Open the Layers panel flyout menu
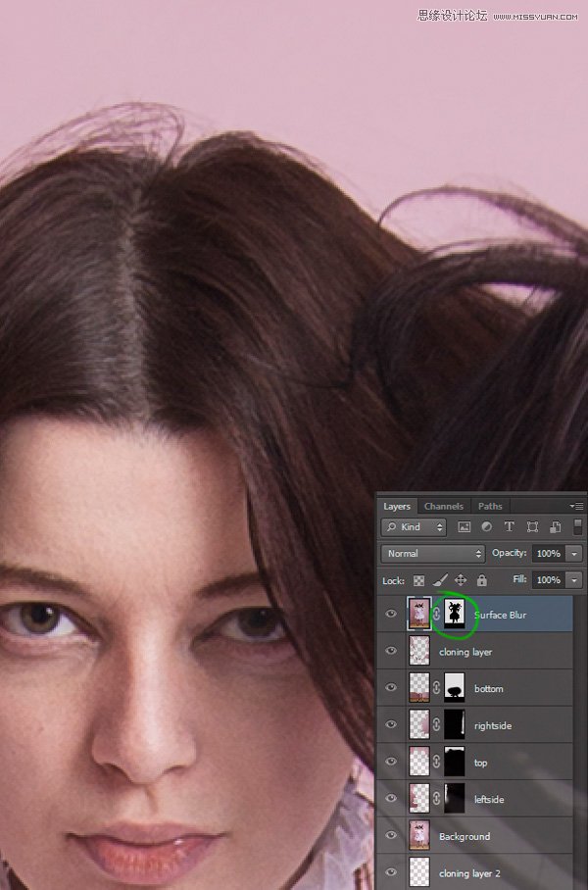The height and width of the screenshot is (890, 588). click(x=576, y=507)
